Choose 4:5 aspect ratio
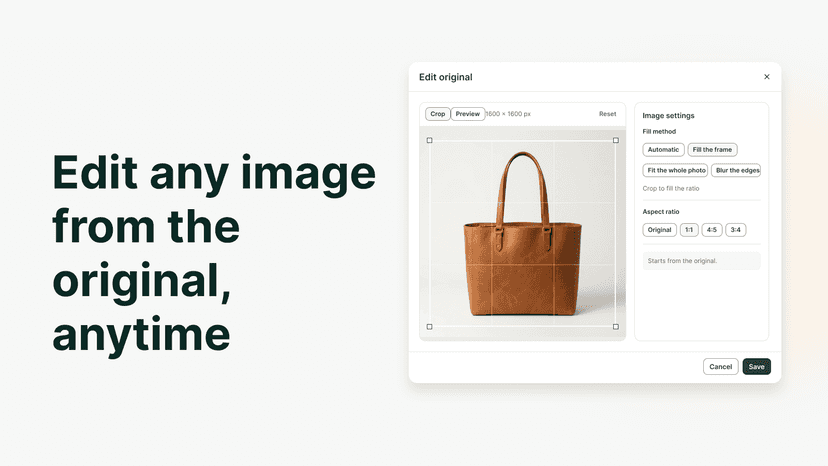This screenshot has width=828, height=466. (712, 230)
